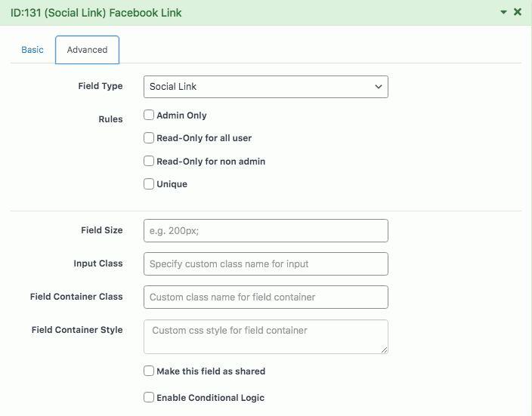Switch to the Basic tab
The height and width of the screenshot is (416, 532).
[x=32, y=50]
